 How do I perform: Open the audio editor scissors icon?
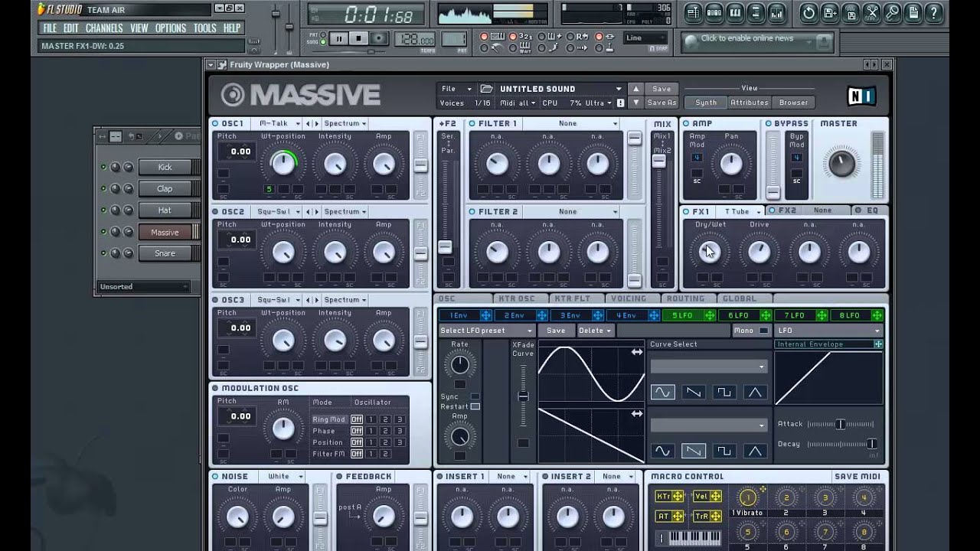[x=872, y=12]
